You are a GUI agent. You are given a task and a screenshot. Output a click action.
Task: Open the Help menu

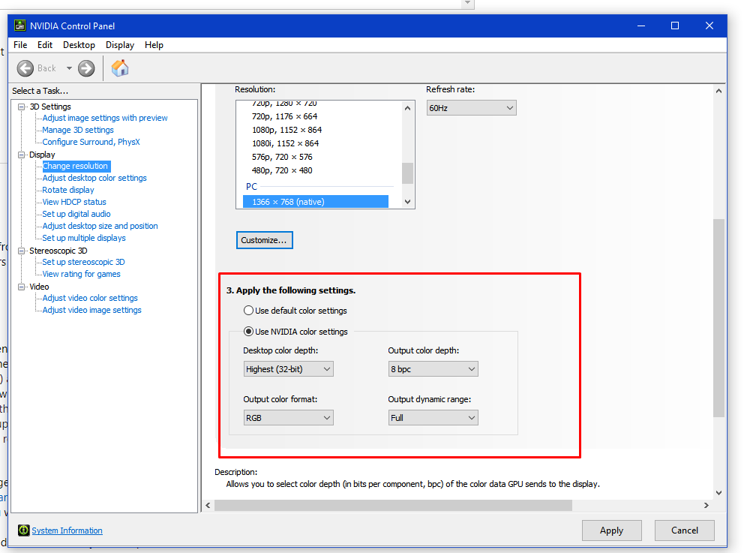(x=154, y=45)
